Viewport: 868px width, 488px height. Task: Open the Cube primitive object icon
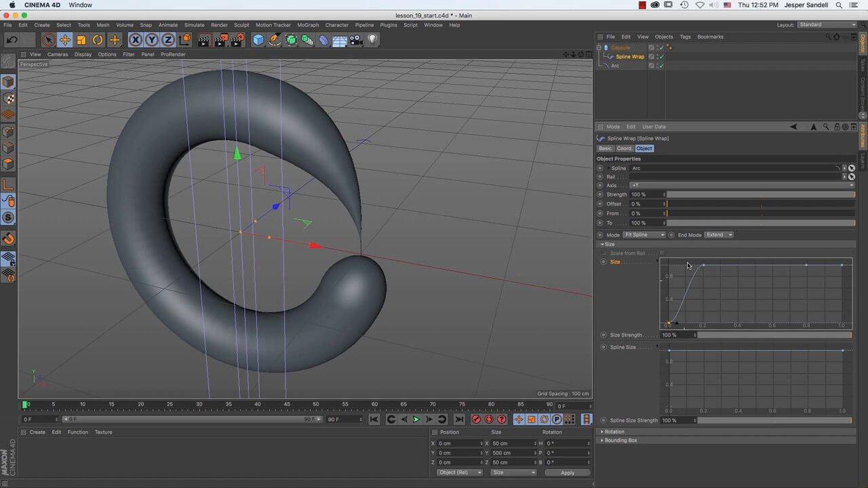pos(258,40)
